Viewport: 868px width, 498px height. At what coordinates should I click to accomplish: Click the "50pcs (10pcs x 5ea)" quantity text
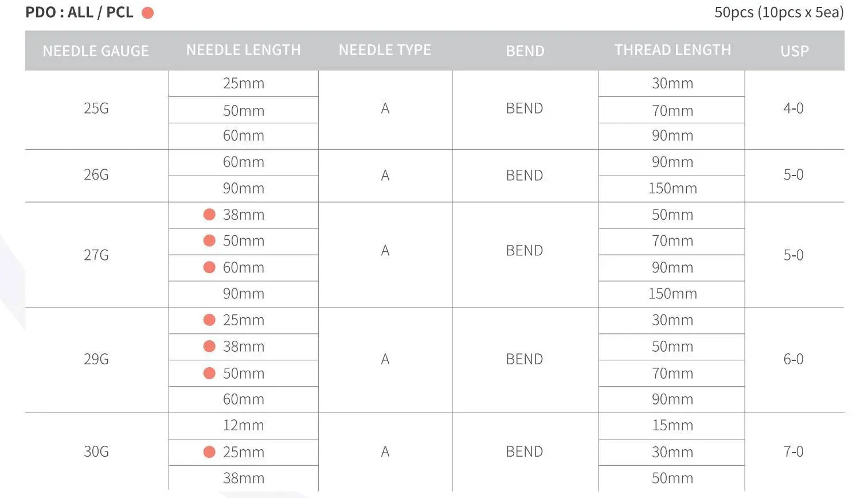pos(779,13)
